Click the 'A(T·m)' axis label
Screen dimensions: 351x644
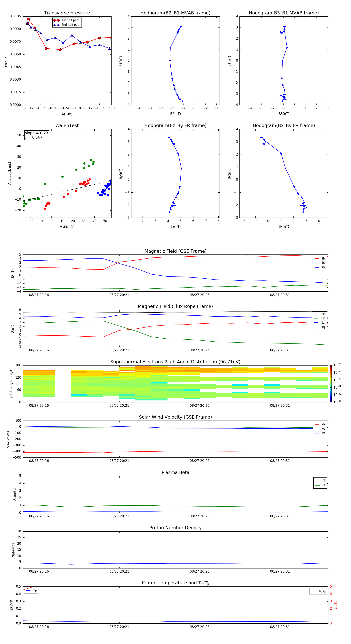pos(67,114)
